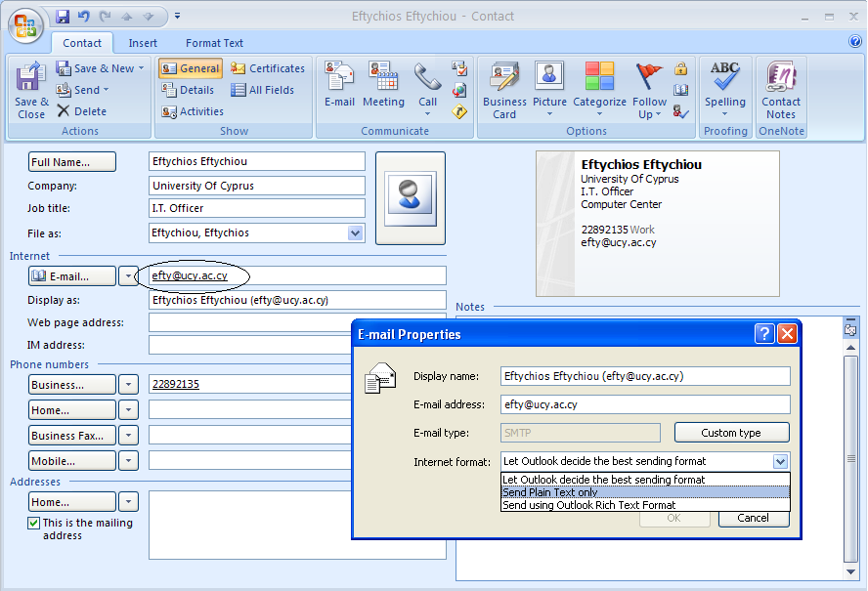Open Categorize color menu
The image size is (868, 591).
(599, 89)
